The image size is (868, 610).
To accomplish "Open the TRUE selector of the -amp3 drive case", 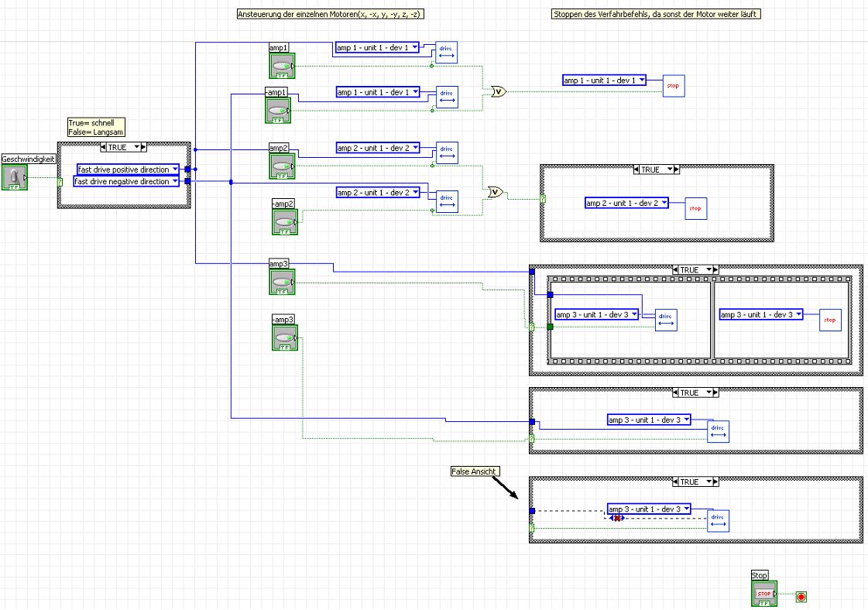I will [695, 392].
